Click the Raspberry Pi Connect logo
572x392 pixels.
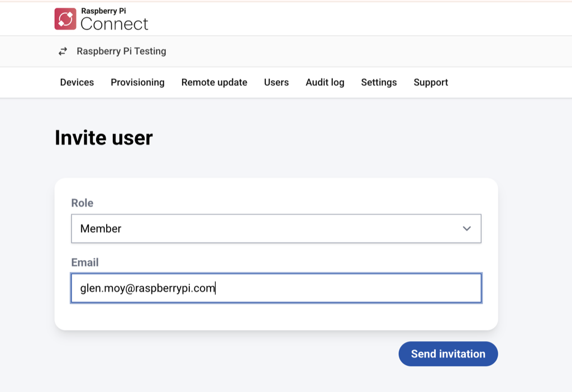coord(66,18)
